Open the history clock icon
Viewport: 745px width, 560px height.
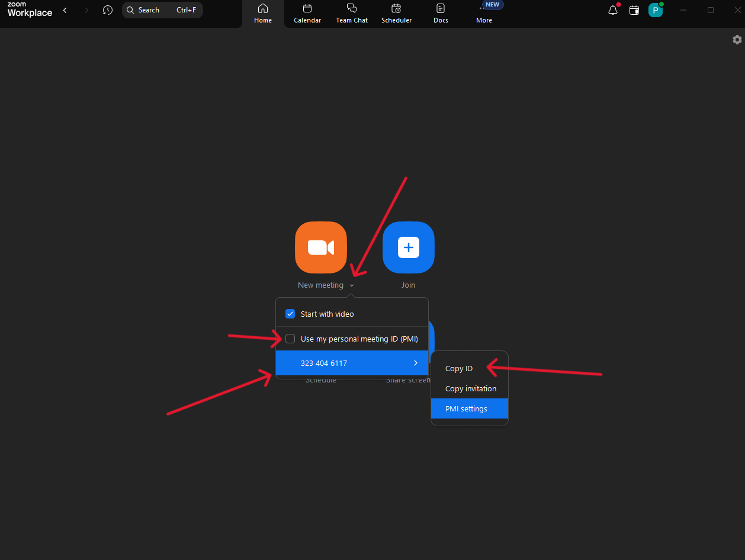pyautogui.click(x=107, y=10)
